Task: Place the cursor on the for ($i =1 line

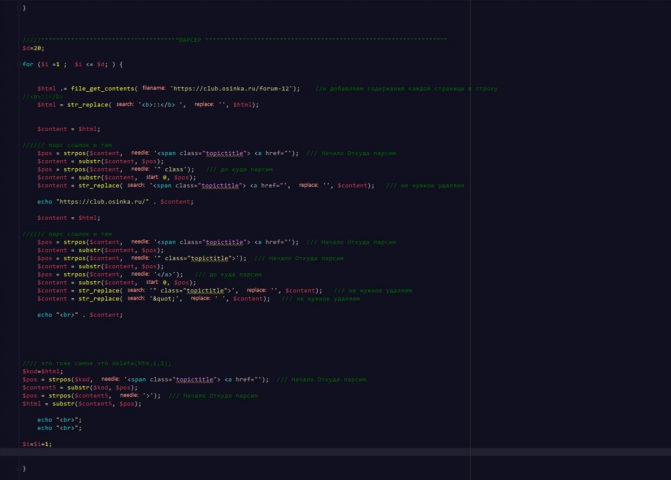Action: (x=72, y=64)
